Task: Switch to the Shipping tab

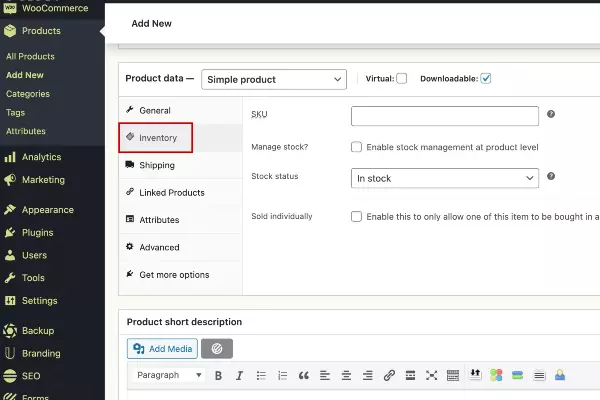Action: tap(156, 165)
